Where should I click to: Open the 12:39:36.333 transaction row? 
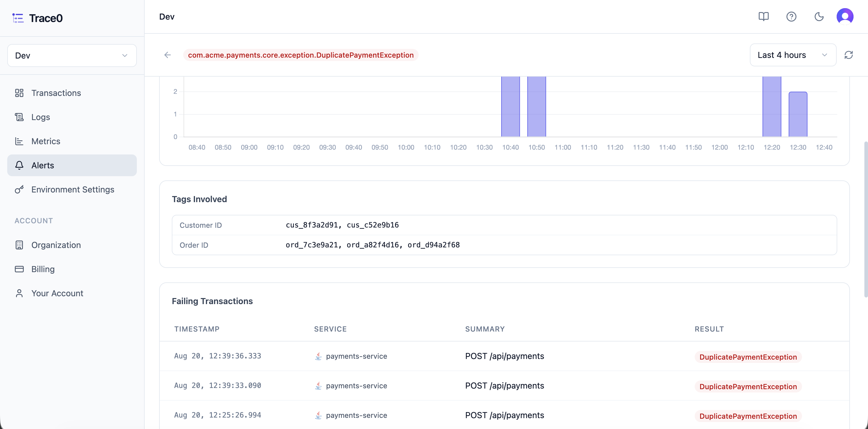point(504,356)
